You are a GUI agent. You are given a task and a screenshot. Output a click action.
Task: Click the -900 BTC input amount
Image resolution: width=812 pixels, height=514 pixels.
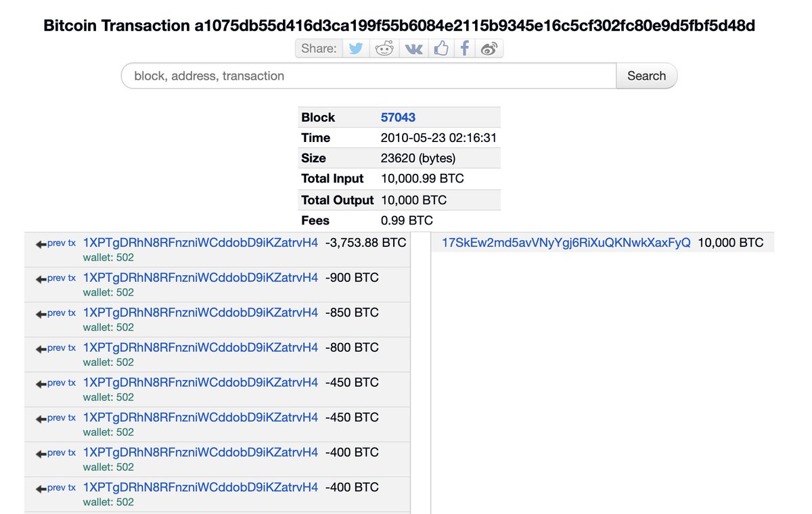(352, 278)
